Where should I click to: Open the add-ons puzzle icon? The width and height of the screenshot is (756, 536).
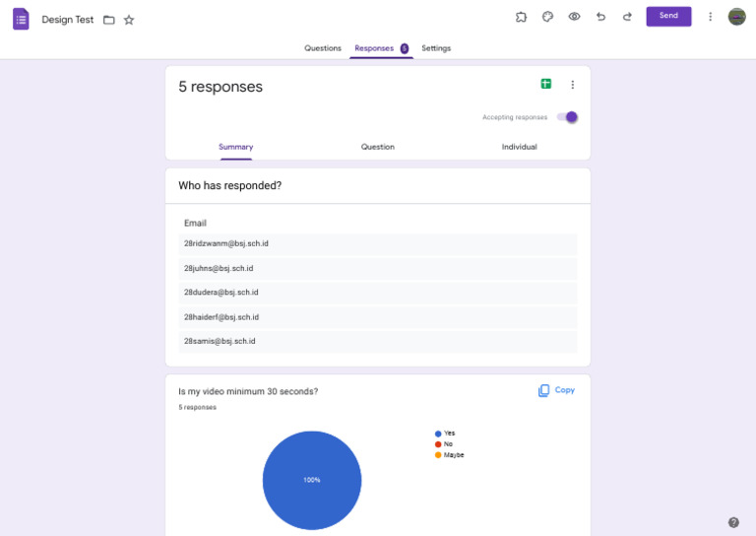pos(521,17)
